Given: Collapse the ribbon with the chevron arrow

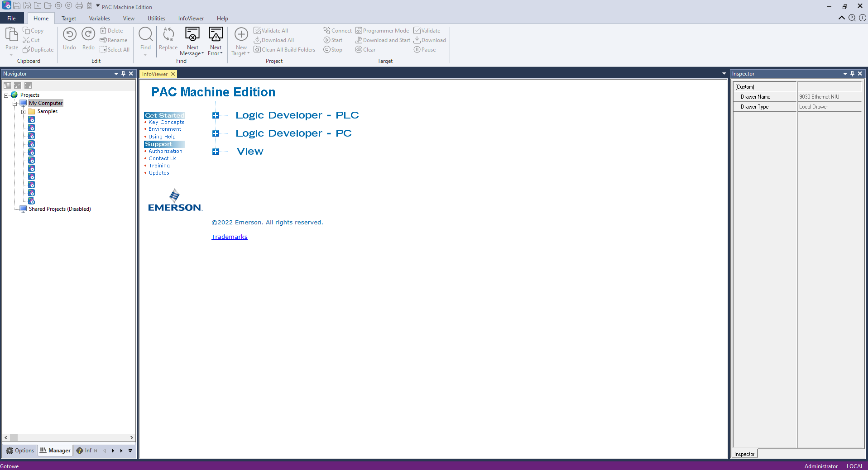Looking at the screenshot, I should [841, 18].
